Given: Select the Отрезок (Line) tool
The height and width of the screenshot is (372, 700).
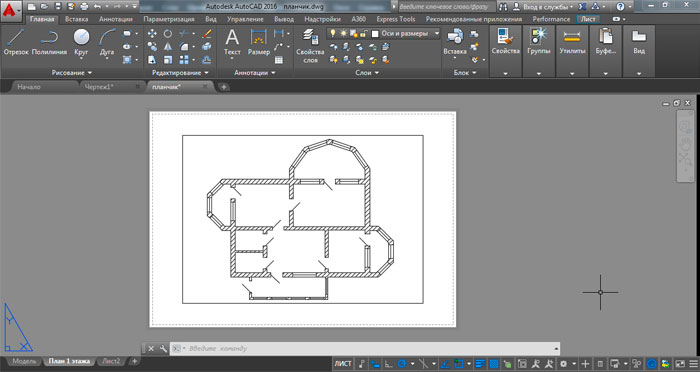Looking at the screenshot, I should point(16,42).
